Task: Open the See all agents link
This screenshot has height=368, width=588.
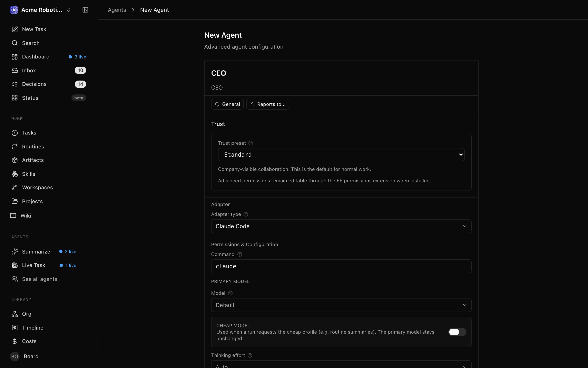Action: (x=49, y=279)
